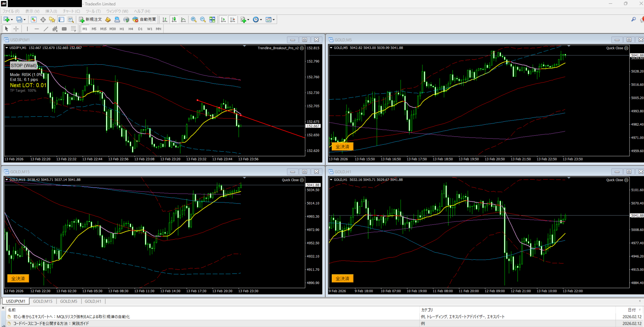The height and width of the screenshot is (327, 644).
Task: Open the チャート (C) menu
Action: [x=71, y=11]
